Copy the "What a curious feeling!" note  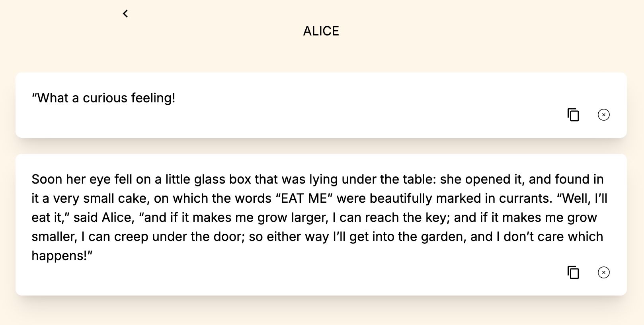[x=573, y=115]
